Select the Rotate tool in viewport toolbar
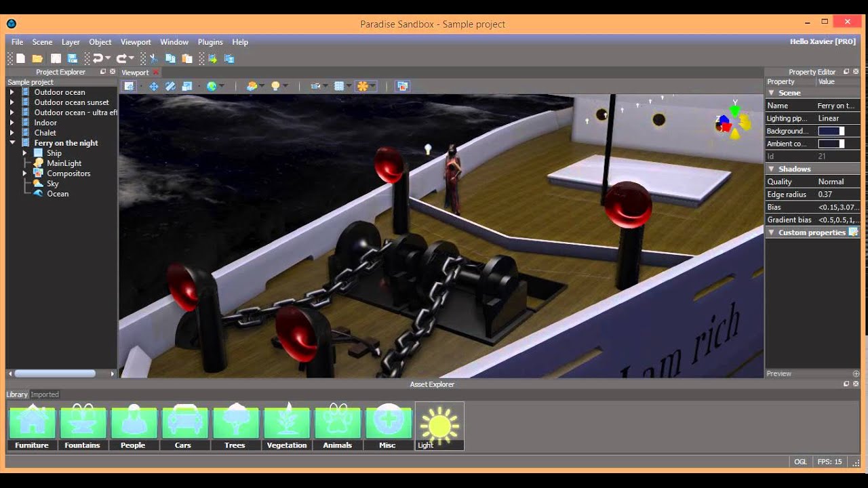Viewport: 868px width, 488px height. pos(170,86)
